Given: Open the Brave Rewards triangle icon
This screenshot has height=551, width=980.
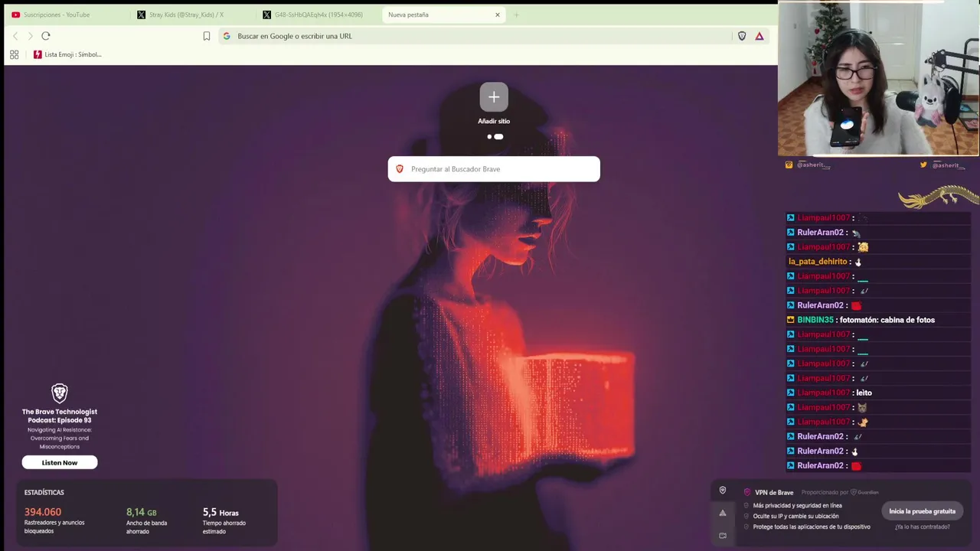Looking at the screenshot, I should (x=759, y=36).
